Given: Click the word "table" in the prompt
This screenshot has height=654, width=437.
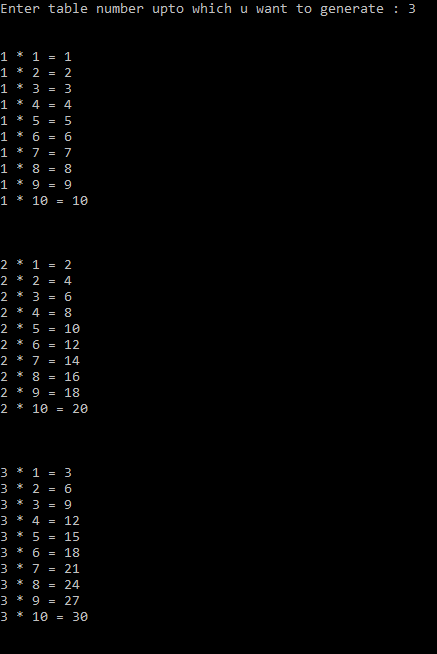Looking at the screenshot, I should [x=68, y=9].
